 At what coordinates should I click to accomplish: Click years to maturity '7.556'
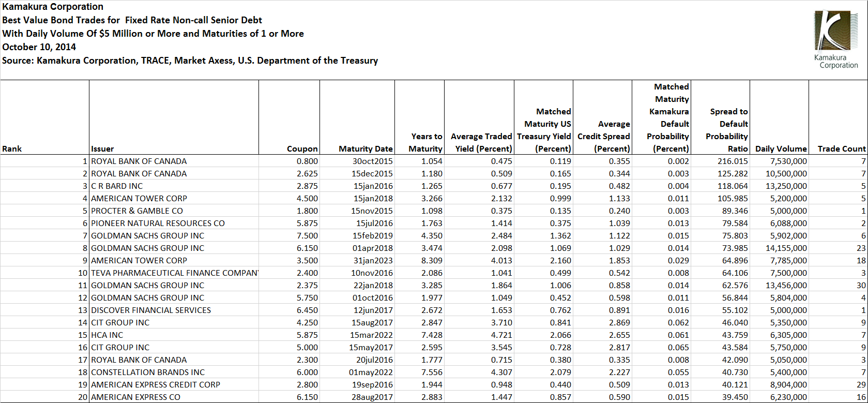coord(432,372)
